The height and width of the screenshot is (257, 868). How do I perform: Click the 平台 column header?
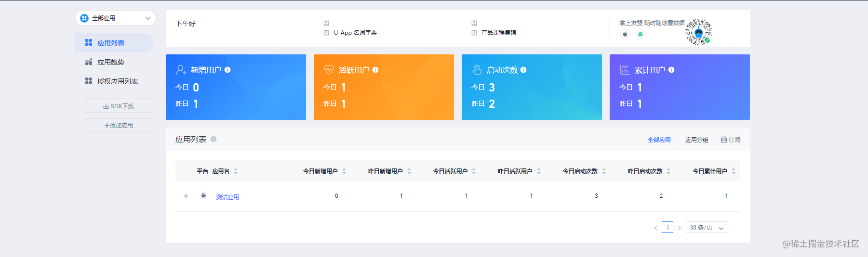click(202, 171)
